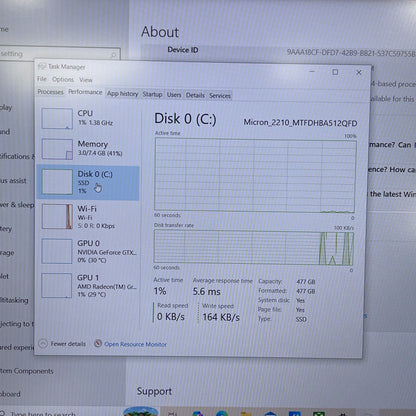This screenshot has height=416, width=416.
Task: Open the Options menu in Task Manager
Action: coord(63,79)
